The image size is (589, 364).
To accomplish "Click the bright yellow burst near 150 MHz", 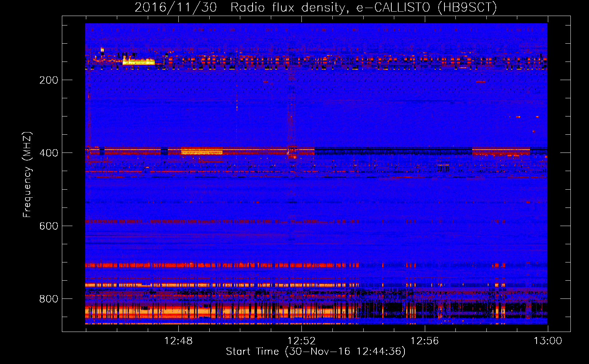I will pos(138,62).
